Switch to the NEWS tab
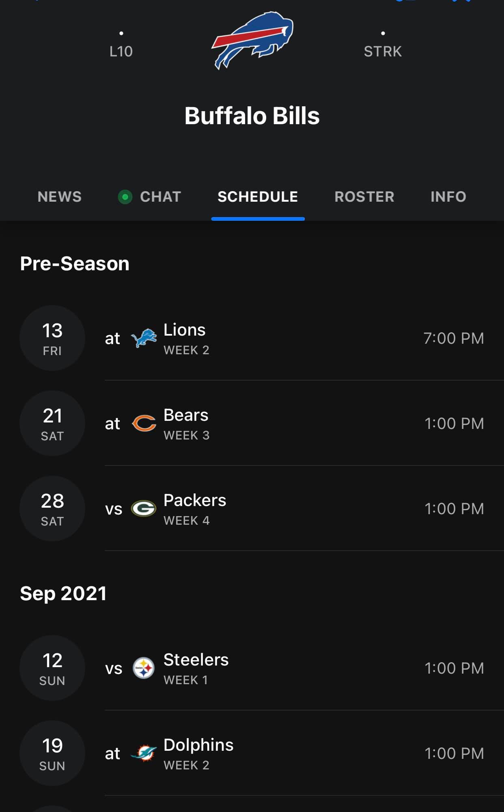This screenshot has width=504, height=812. [60, 197]
